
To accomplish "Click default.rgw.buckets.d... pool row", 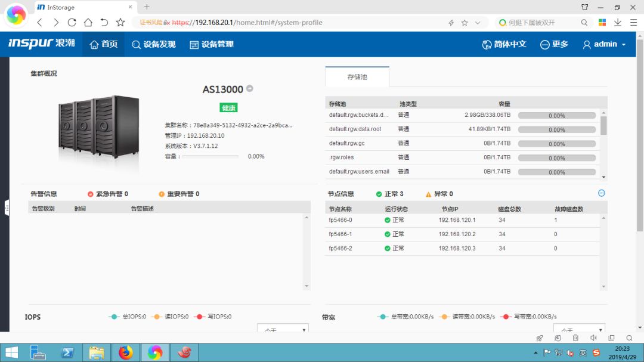I will 462,115.
